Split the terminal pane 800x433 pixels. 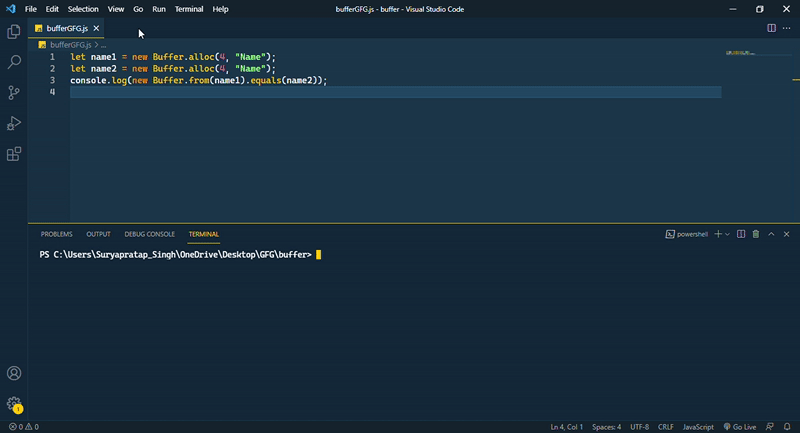pos(741,234)
